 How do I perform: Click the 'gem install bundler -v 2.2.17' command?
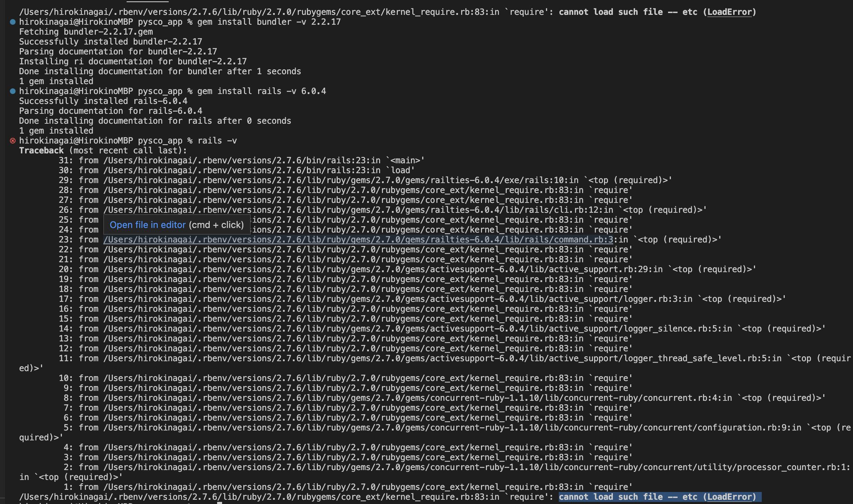(x=269, y=22)
